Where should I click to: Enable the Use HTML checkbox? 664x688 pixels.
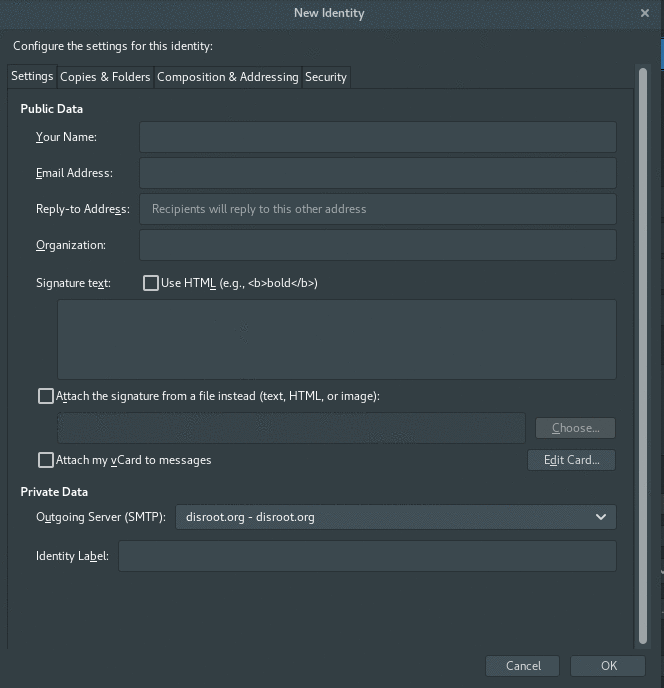151,283
